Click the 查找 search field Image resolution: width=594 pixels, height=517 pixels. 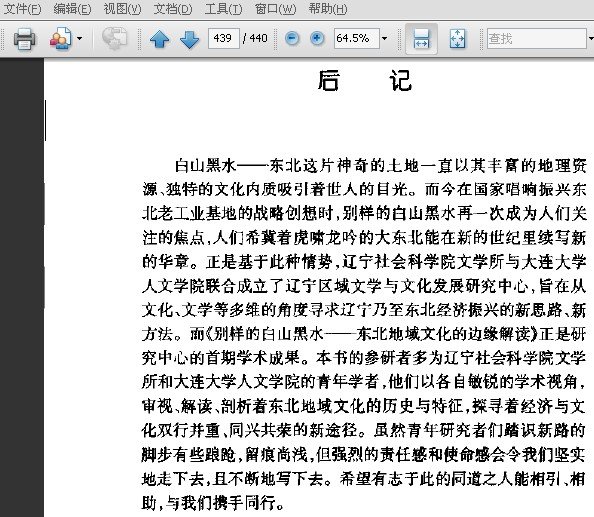pyautogui.click(x=536, y=38)
